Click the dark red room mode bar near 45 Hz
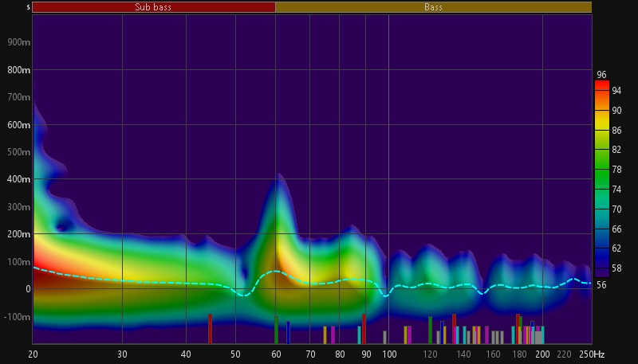 (211, 328)
